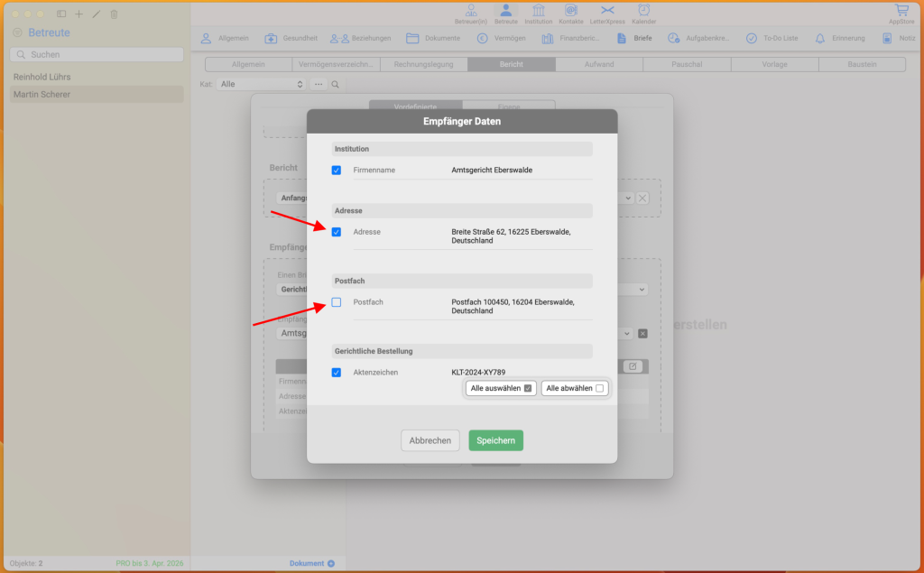Open the Betreuer(in) icon
The height and width of the screenshot is (573, 924).
472,11
